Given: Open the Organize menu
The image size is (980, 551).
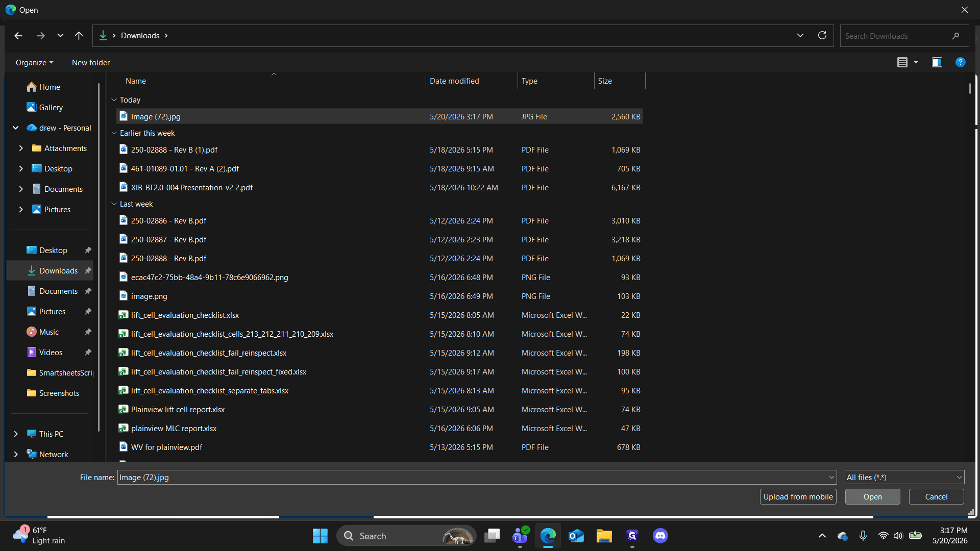Looking at the screenshot, I should (34, 63).
